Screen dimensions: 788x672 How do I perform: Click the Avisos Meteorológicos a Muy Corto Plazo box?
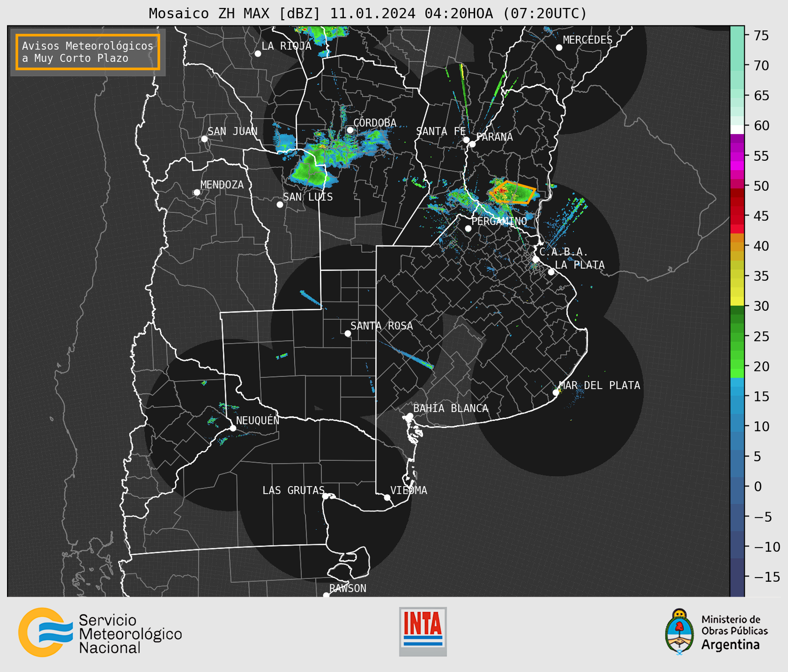[88, 52]
